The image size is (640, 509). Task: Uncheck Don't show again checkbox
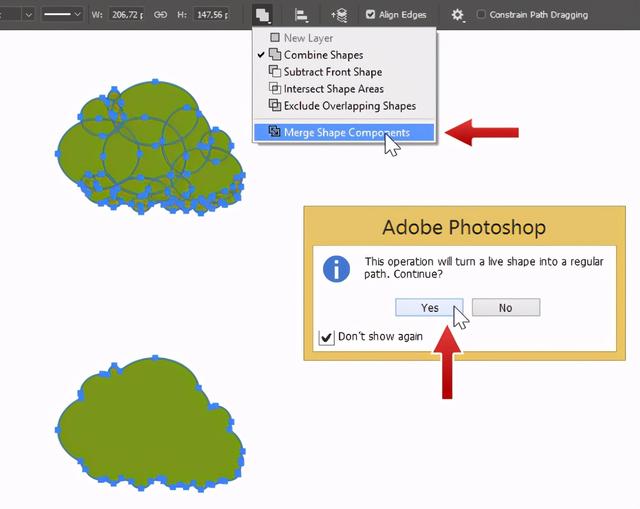coord(326,338)
